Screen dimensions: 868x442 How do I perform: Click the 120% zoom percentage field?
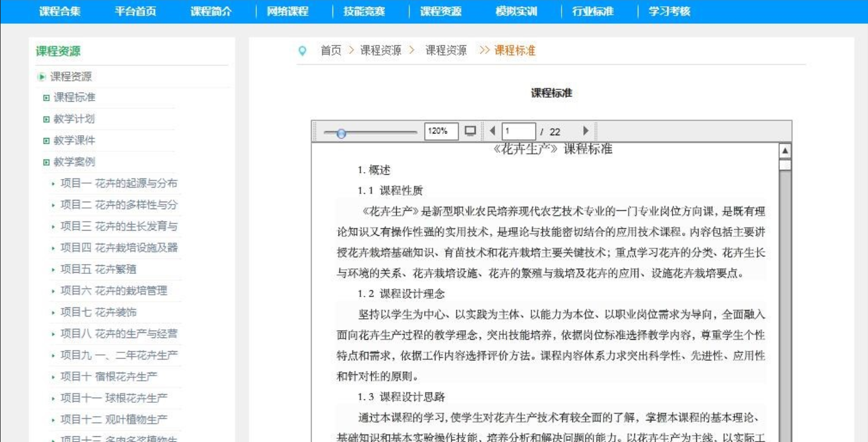[x=441, y=131]
